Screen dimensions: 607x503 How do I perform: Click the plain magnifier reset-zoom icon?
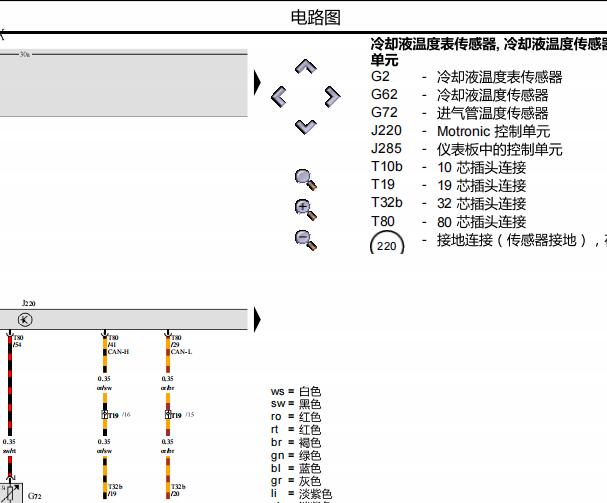[x=305, y=180]
